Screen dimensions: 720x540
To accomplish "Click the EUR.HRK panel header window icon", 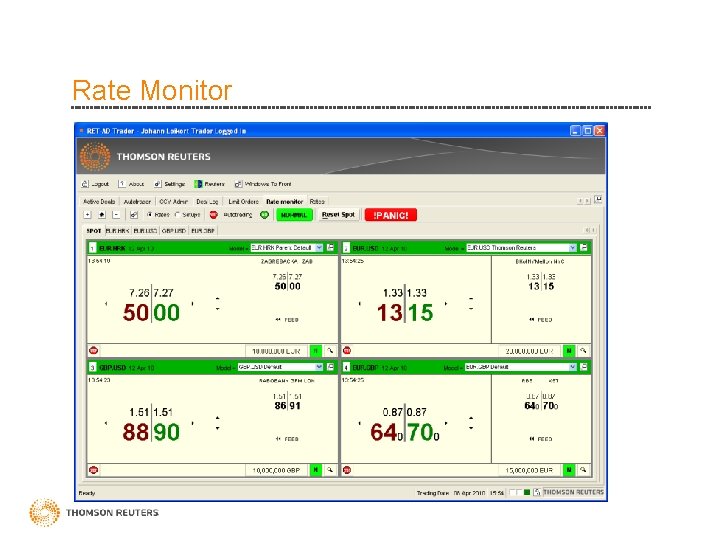I will pos(331,248).
